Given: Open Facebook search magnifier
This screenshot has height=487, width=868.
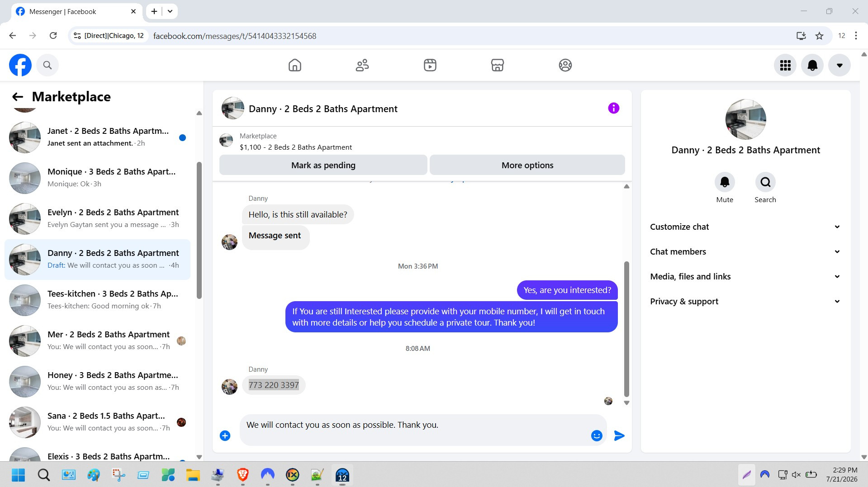Looking at the screenshot, I should 47,65.
